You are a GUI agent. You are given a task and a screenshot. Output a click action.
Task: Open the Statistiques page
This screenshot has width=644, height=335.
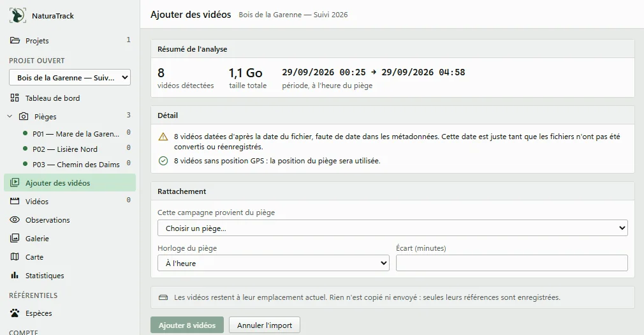[x=70, y=275]
